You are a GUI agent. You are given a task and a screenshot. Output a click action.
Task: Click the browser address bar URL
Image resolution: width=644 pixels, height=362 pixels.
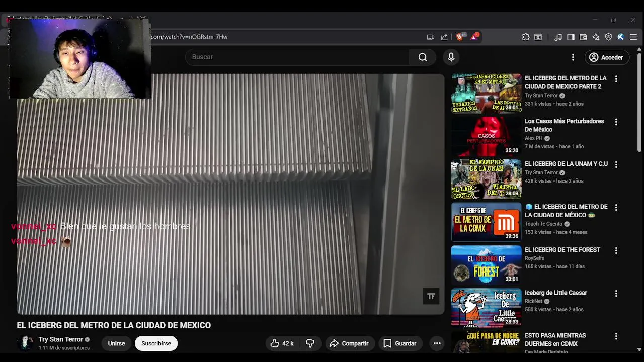pyautogui.click(x=189, y=37)
